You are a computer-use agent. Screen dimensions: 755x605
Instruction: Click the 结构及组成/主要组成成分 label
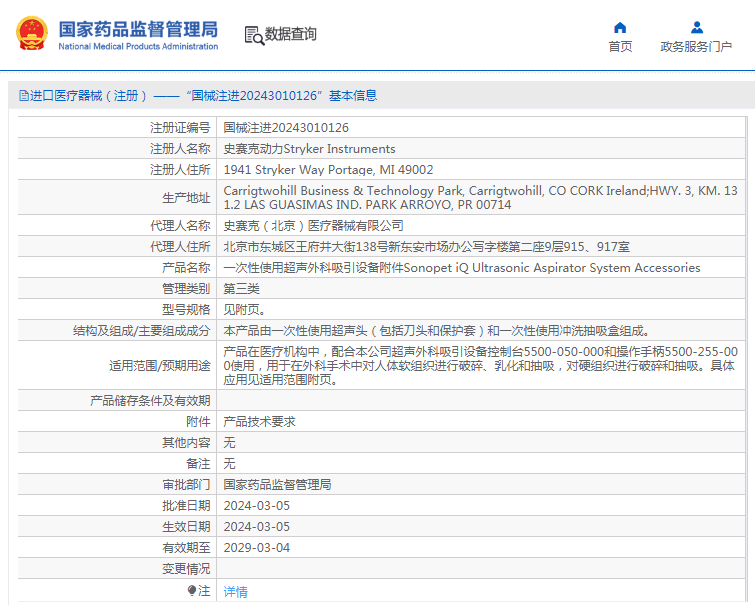tap(142, 331)
